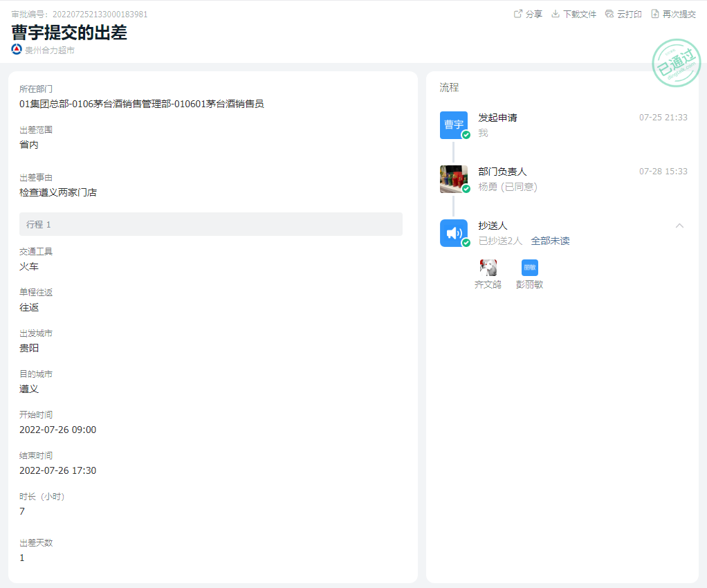
Task: Select the approval number 审批编号 text
Action: pyautogui.click(x=80, y=15)
